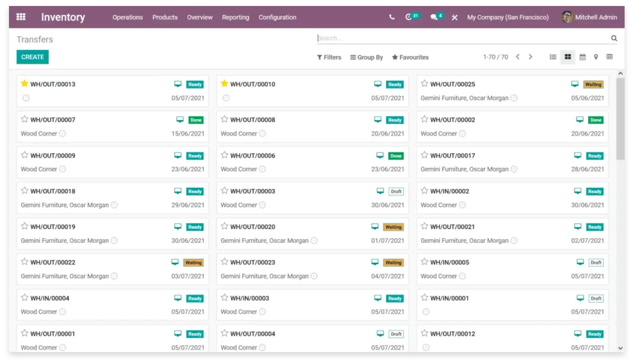Open the Favourites dropdown
This screenshot has height=364, width=634.
pyautogui.click(x=410, y=57)
